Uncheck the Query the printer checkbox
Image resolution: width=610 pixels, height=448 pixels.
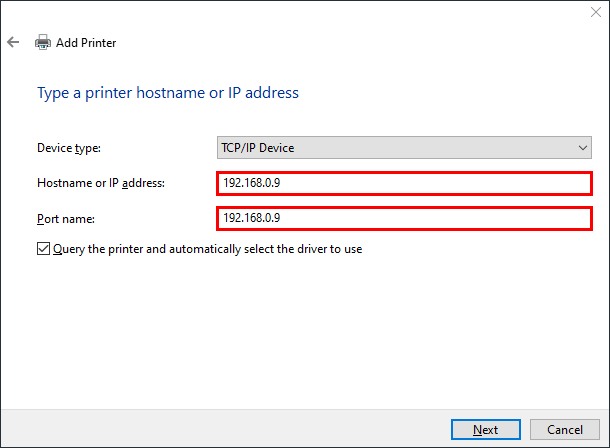tap(43, 248)
